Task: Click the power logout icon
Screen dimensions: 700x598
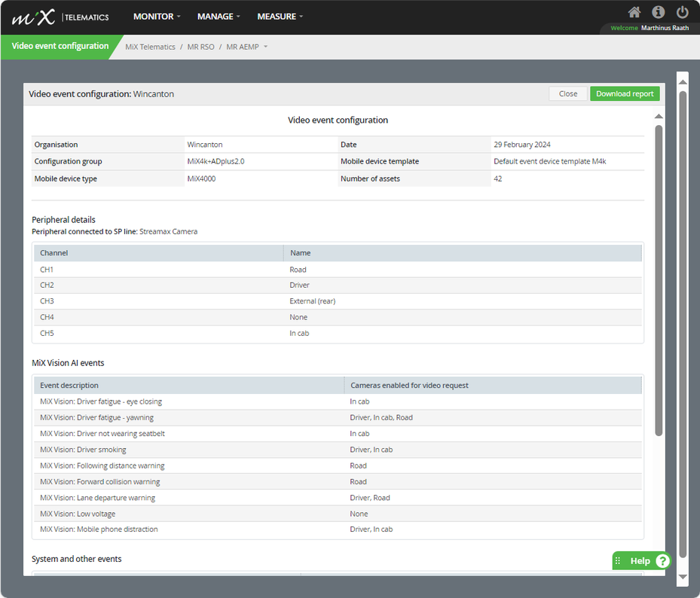Action: click(x=683, y=12)
